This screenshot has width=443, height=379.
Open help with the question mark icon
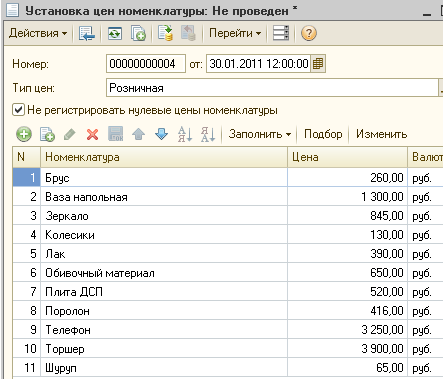(309, 33)
